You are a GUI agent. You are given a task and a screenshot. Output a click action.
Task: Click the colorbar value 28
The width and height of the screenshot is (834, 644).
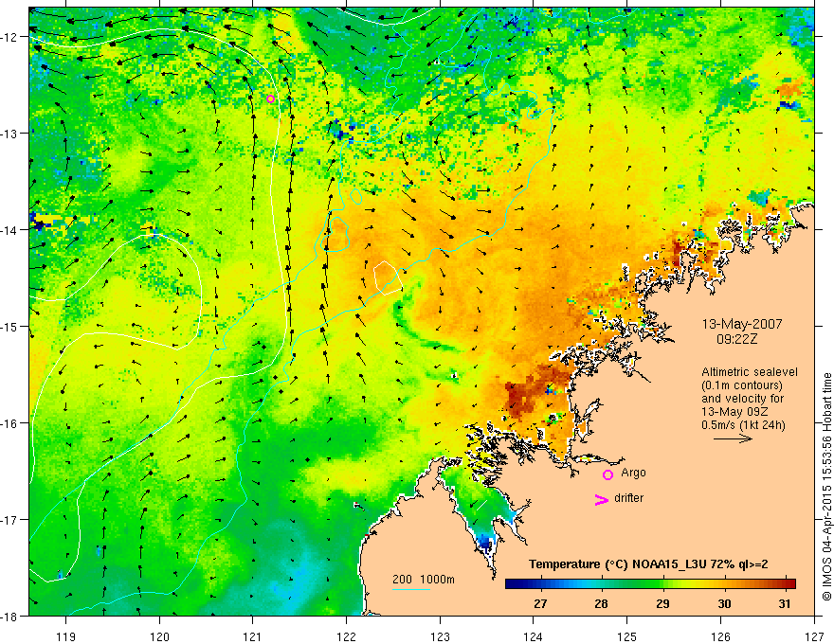pos(601,603)
